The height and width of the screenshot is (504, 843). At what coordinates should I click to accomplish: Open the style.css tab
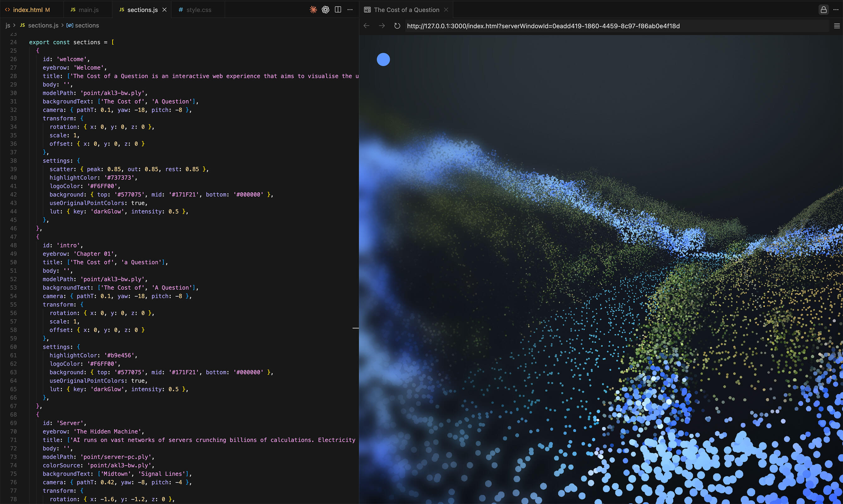(199, 10)
